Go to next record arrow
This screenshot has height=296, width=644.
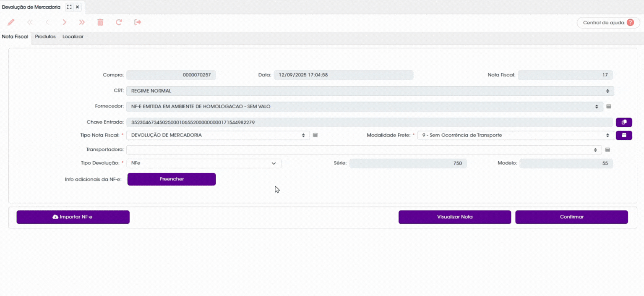(64, 22)
